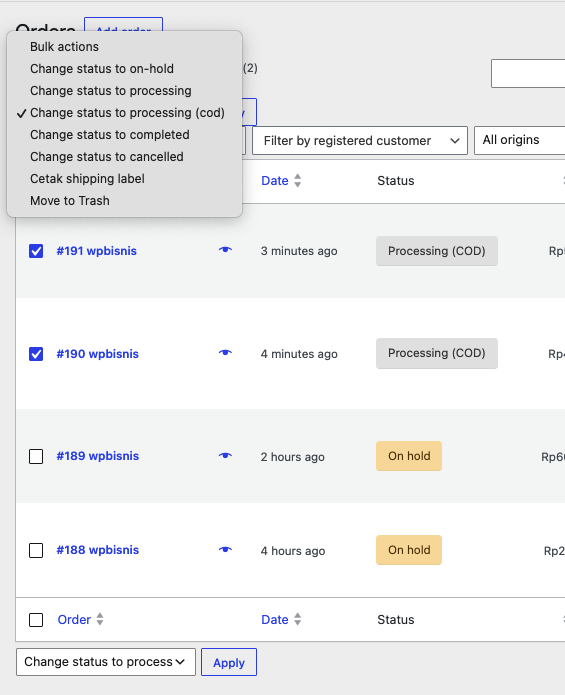Sort by Date using header arrows
565x695 pixels.
[298, 180]
